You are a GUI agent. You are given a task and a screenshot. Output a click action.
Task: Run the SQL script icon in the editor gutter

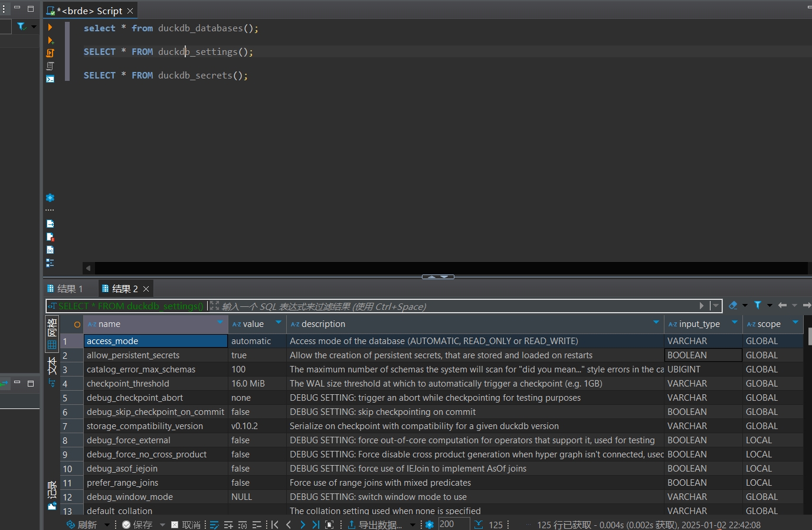[50, 53]
